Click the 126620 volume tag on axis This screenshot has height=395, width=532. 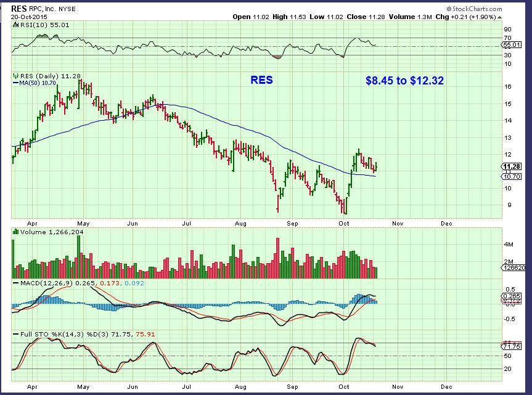(513, 267)
